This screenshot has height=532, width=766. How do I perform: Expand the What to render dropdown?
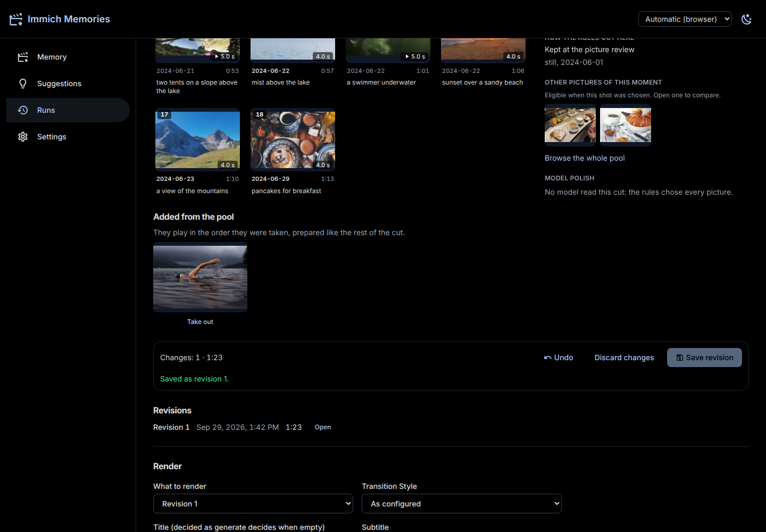point(253,504)
